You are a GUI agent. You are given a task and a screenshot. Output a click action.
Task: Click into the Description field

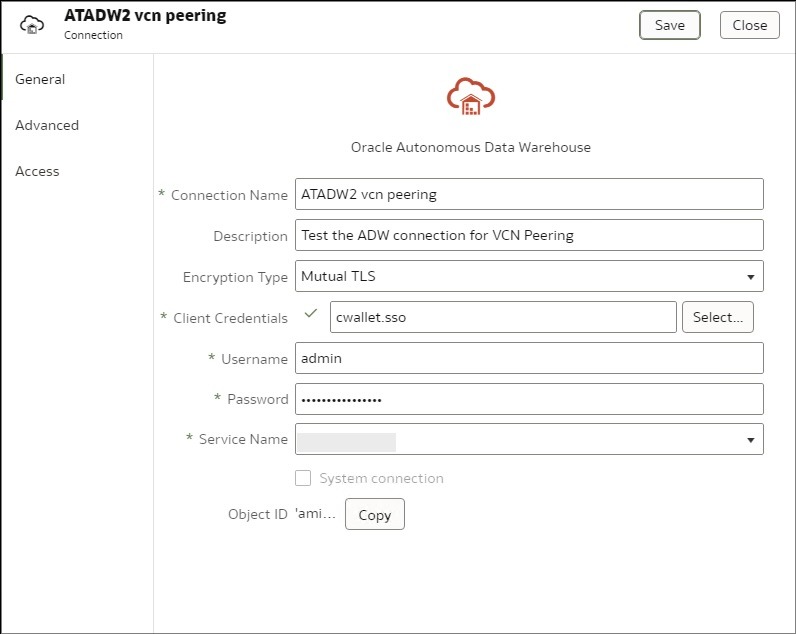coord(529,235)
